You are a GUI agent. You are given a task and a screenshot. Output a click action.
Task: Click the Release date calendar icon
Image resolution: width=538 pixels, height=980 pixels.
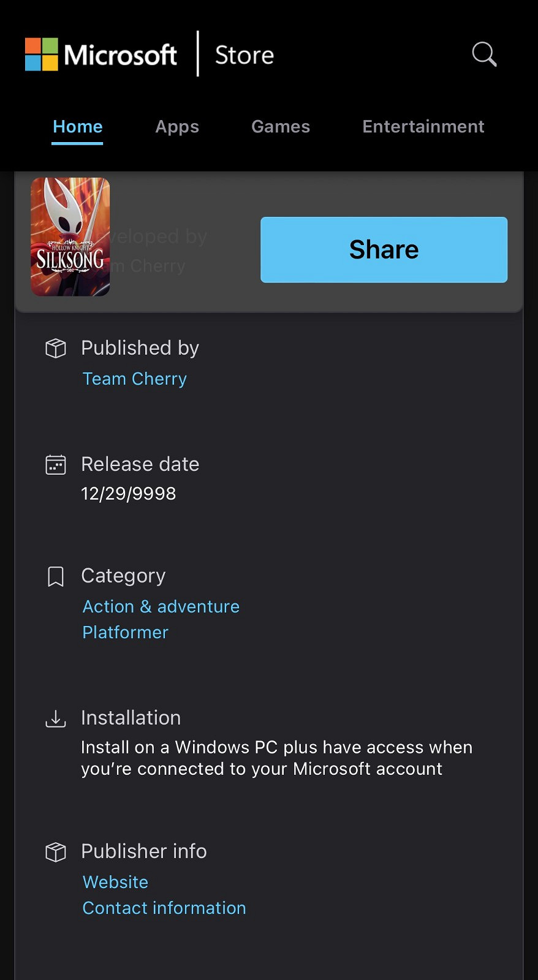click(56, 465)
